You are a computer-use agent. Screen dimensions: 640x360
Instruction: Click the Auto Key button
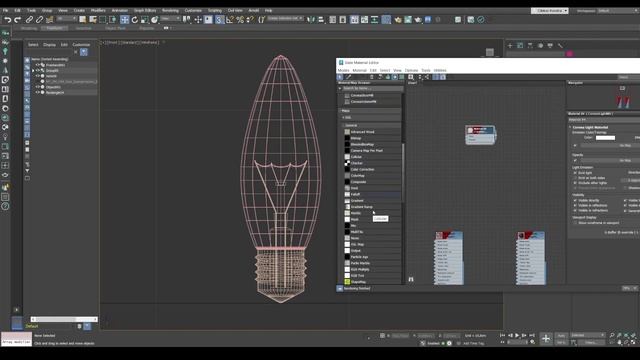[x=561, y=336]
